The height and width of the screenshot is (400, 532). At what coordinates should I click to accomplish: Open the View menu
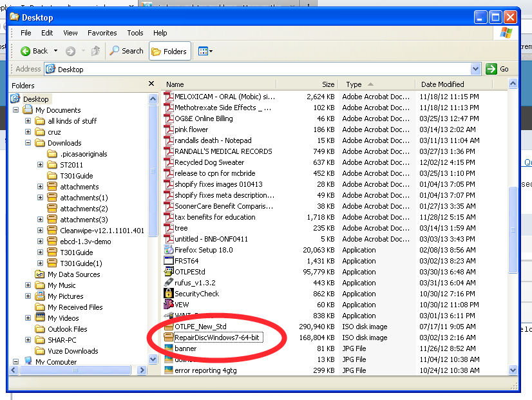tap(70, 33)
